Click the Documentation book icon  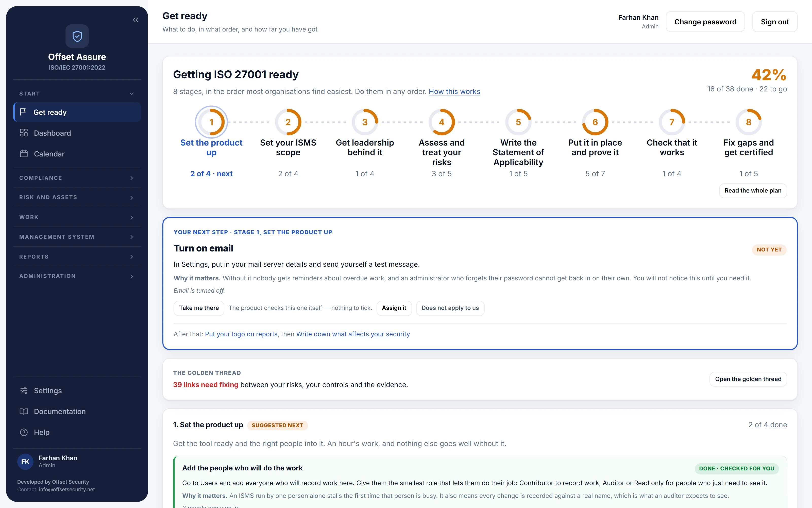(24, 411)
